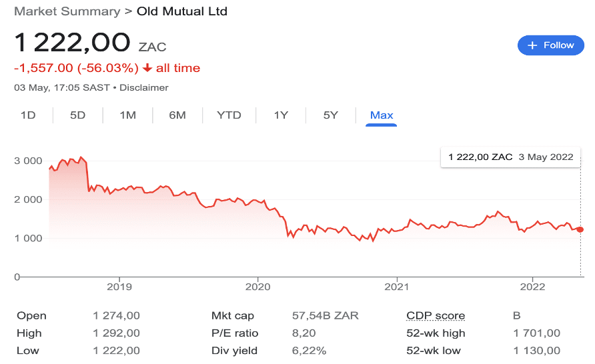This screenshot has width=595, height=364.
Task: Switch chart to YTD range
Action: pos(229,115)
